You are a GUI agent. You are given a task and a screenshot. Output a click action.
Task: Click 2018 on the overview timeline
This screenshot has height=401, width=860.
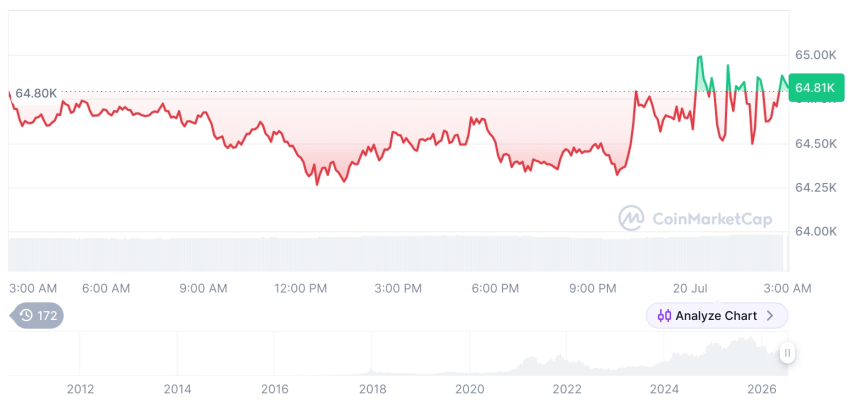372,389
